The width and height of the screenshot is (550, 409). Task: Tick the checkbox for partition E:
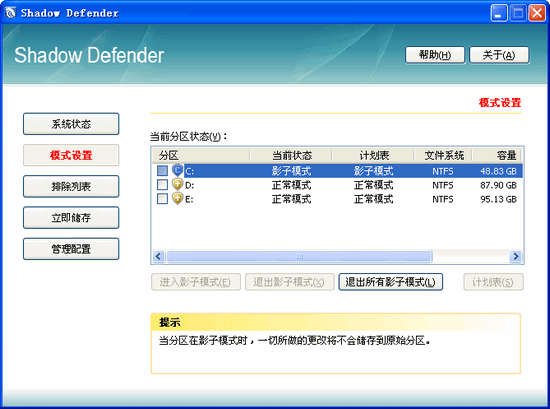[x=162, y=199]
